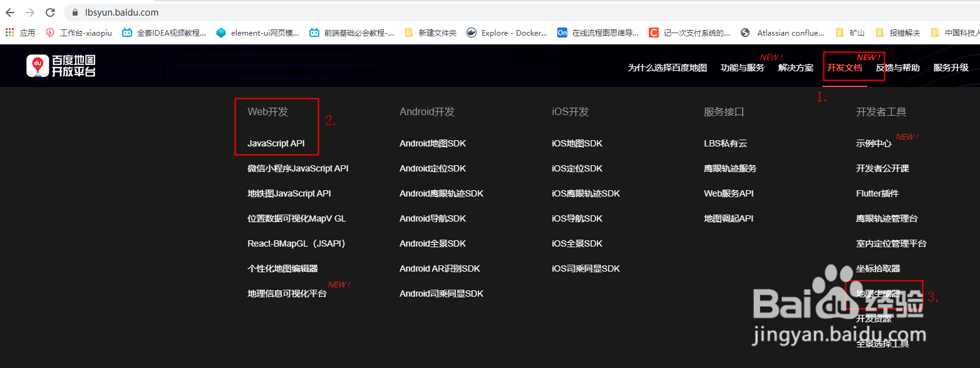980x368 pixels.
Task: Open 个性化地图编辑器 link
Action: click(x=282, y=268)
